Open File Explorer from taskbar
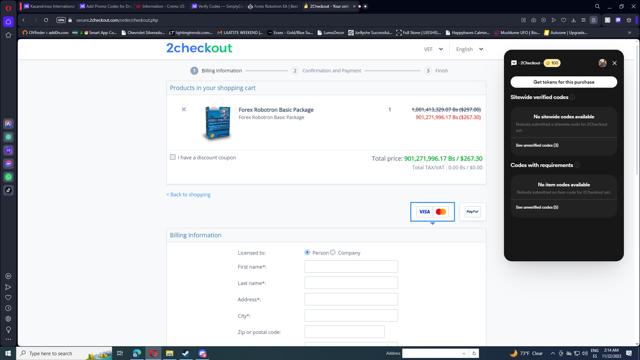This screenshot has height=360, width=640. click(169, 353)
